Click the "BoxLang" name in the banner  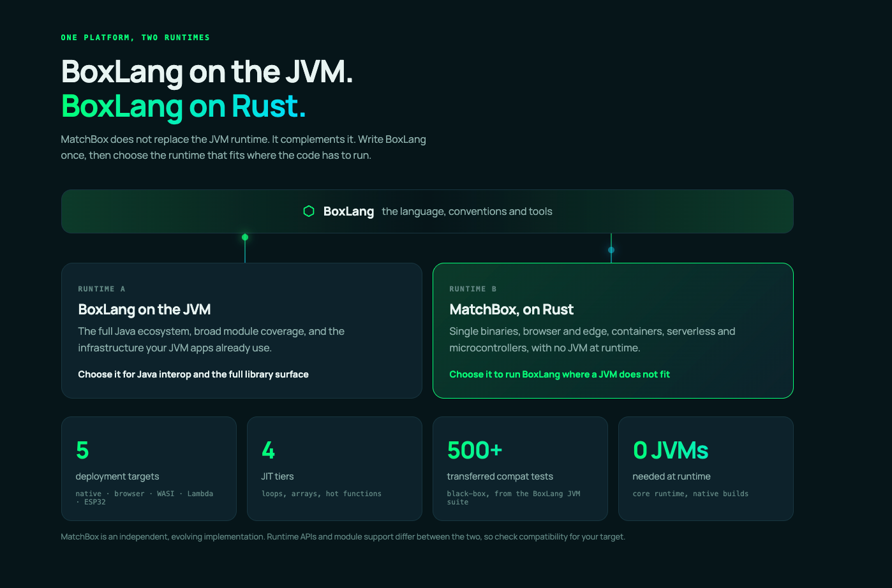(x=348, y=211)
